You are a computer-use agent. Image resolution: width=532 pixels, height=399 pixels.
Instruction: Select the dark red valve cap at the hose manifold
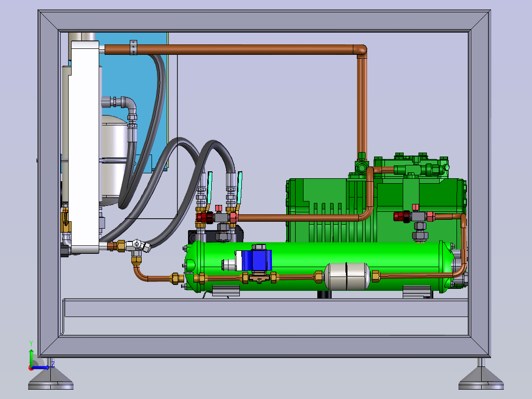[205, 217]
